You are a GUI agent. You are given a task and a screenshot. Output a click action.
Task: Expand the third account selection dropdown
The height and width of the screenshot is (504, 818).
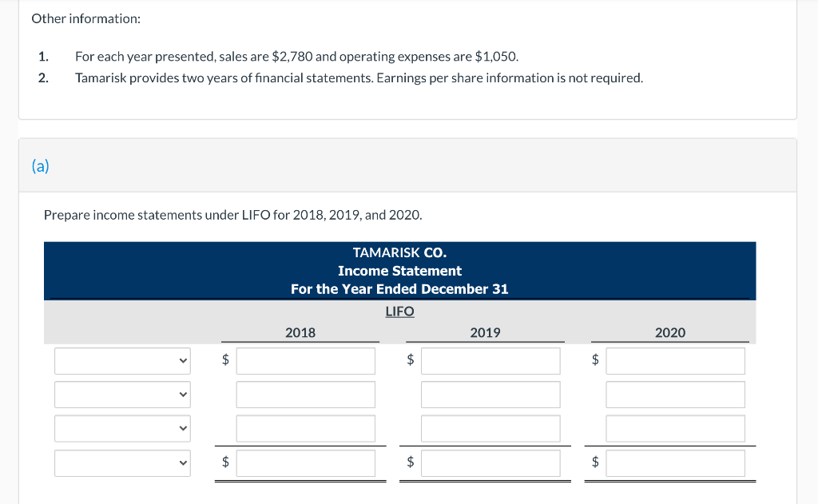(121, 428)
